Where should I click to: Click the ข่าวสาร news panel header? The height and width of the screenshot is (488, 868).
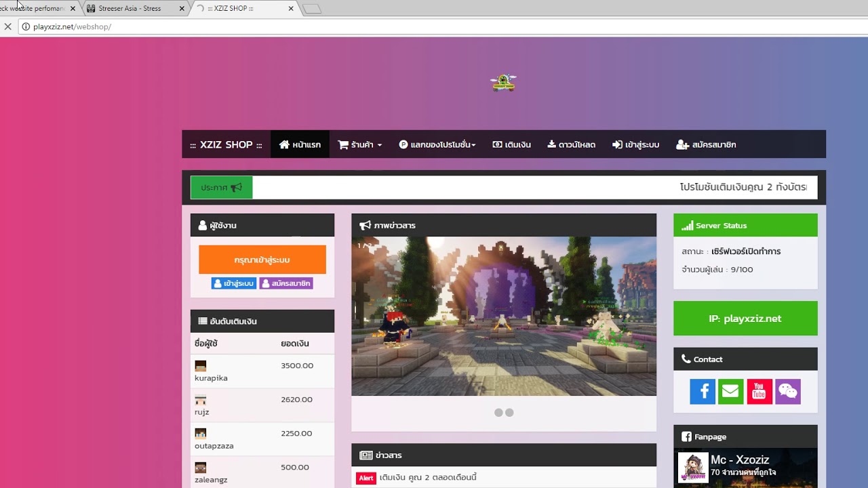click(x=504, y=455)
